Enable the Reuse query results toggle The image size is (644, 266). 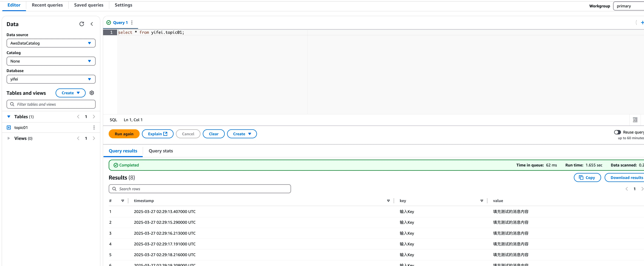click(x=618, y=132)
